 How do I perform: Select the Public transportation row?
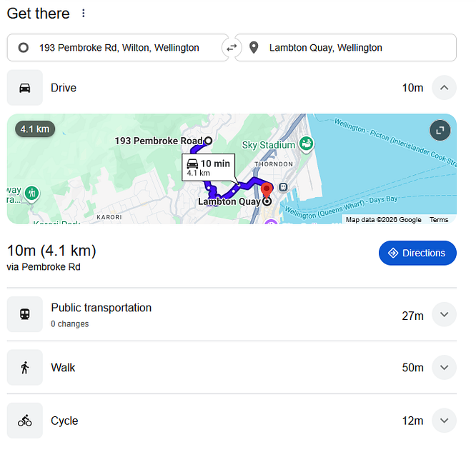(214, 315)
